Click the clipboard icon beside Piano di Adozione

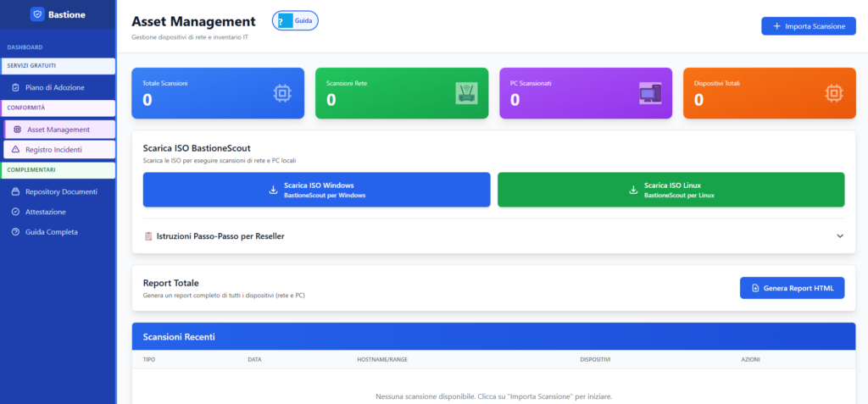(x=15, y=87)
